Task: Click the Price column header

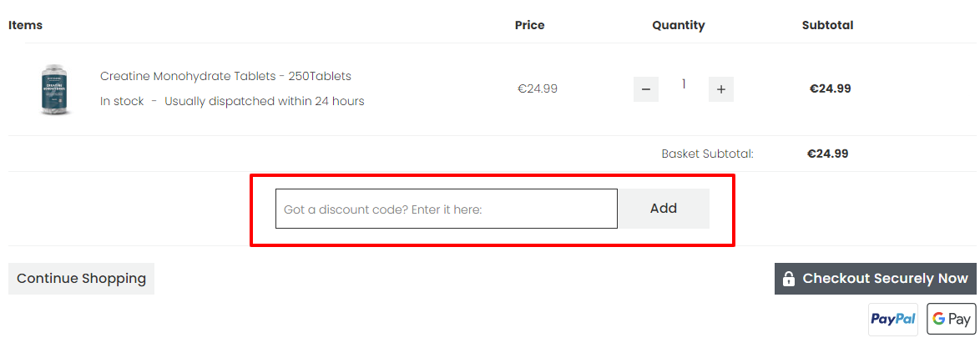Action: [529, 25]
